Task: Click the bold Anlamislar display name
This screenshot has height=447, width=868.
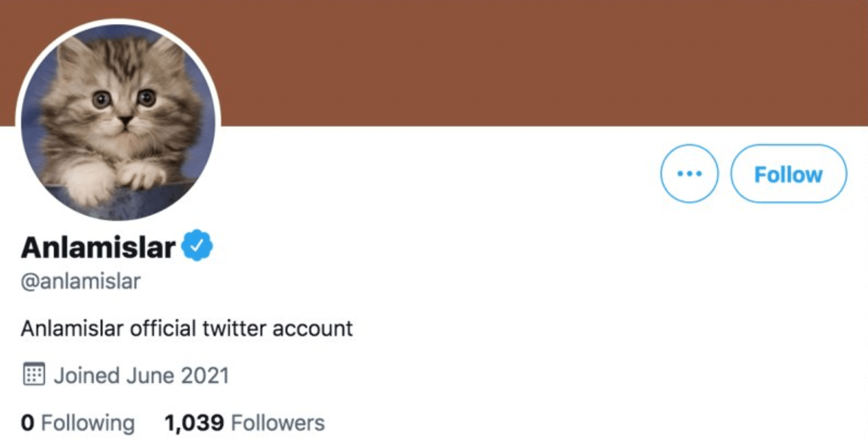Action: click(98, 247)
